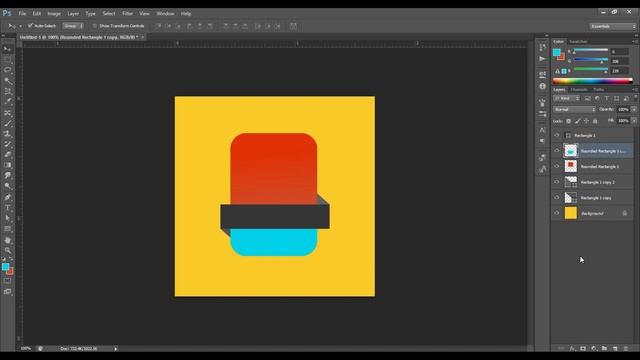Click the color spectrum ramp bar

pos(592,80)
